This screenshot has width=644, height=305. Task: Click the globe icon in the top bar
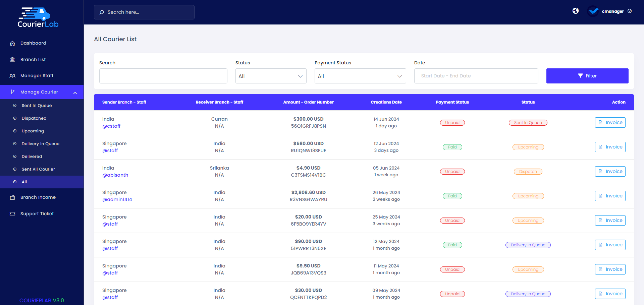(x=576, y=11)
